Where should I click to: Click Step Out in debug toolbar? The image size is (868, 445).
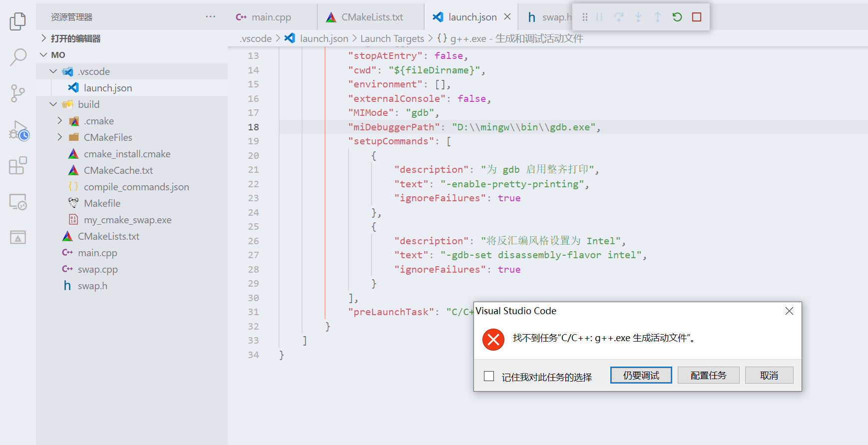tap(658, 17)
